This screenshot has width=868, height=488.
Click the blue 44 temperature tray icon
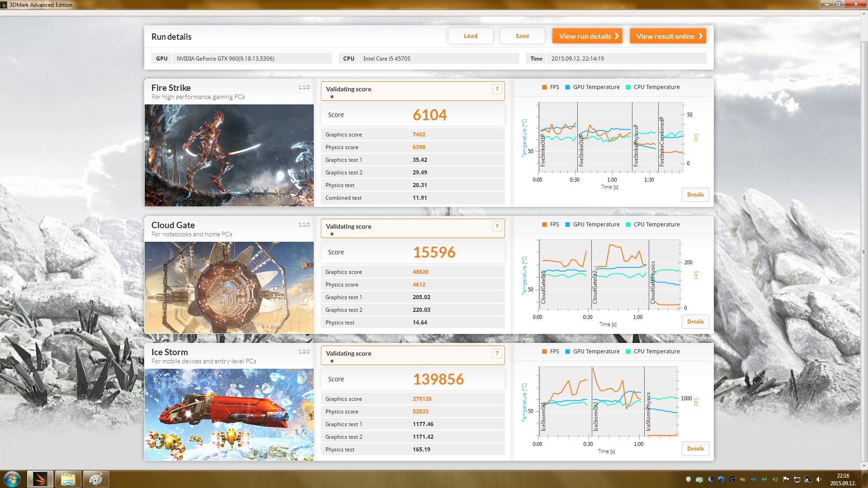pos(753,479)
